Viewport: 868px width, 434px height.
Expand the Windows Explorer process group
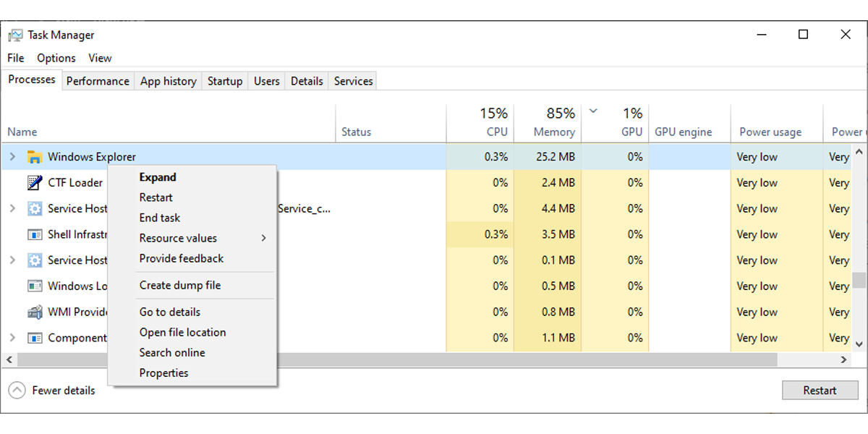tap(12, 157)
